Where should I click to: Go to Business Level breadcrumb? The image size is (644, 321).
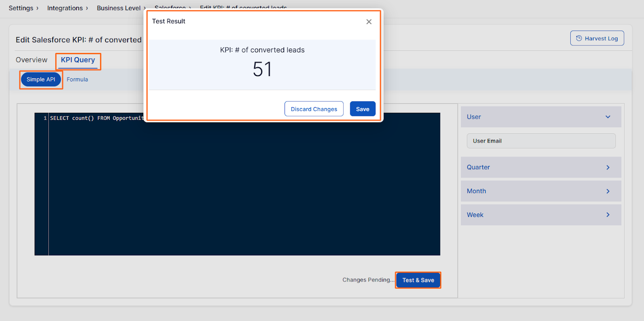coord(119,8)
